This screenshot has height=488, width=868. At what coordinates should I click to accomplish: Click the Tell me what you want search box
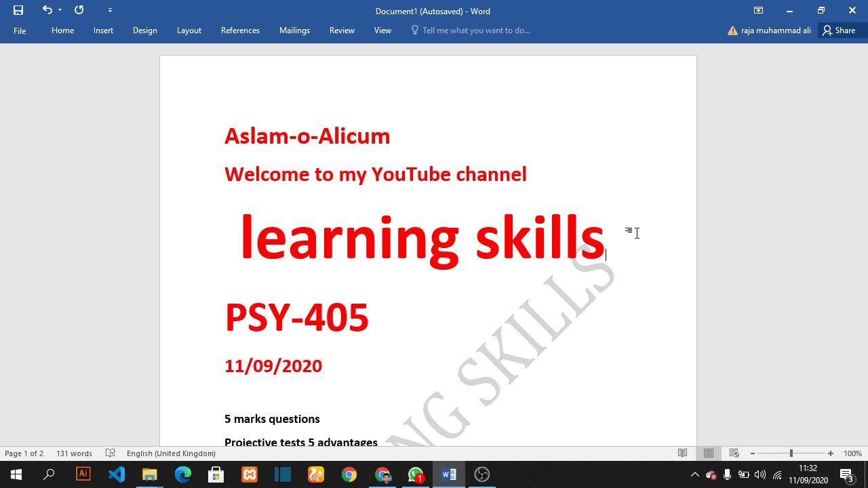(471, 30)
